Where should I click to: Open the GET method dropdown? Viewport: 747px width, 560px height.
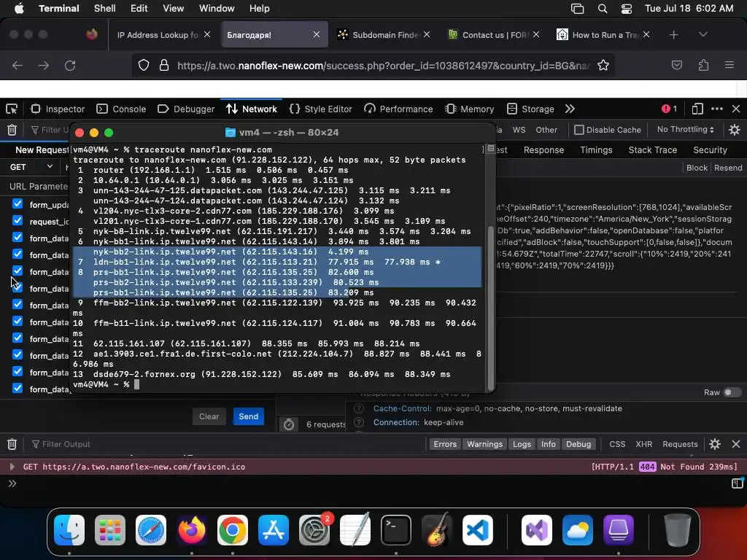[x=31, y=167]
